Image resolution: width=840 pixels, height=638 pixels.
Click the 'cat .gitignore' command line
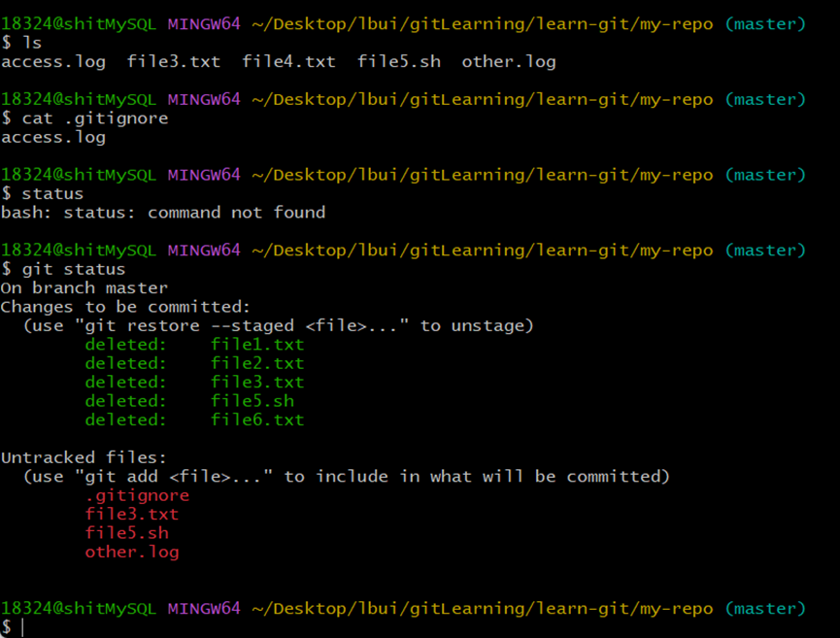pyautogui.click(x=84, y=118)
